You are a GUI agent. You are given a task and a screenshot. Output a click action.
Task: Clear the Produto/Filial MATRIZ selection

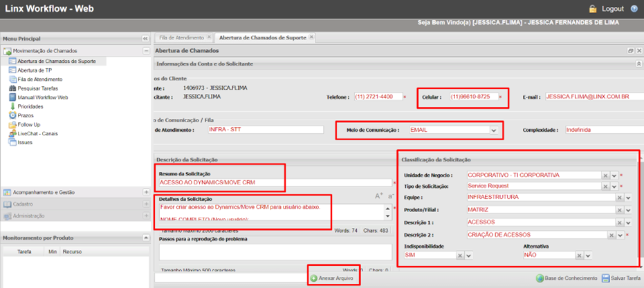coord(620,210)
